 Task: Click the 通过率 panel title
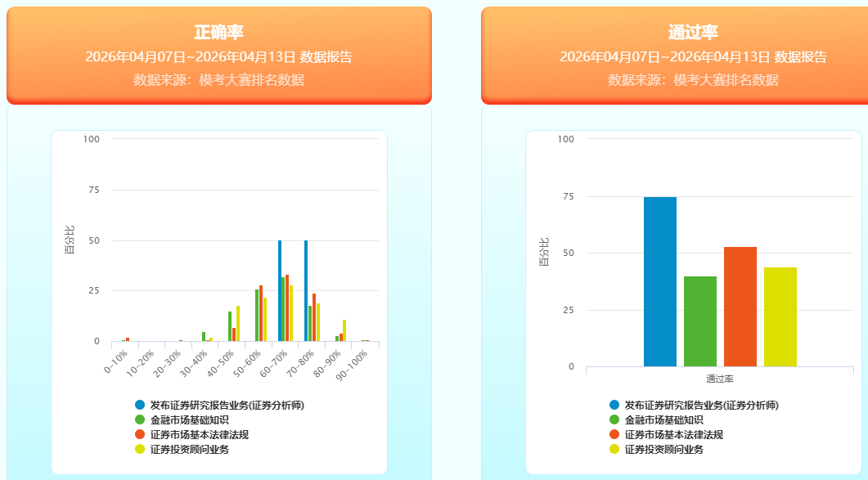(693, 33)
